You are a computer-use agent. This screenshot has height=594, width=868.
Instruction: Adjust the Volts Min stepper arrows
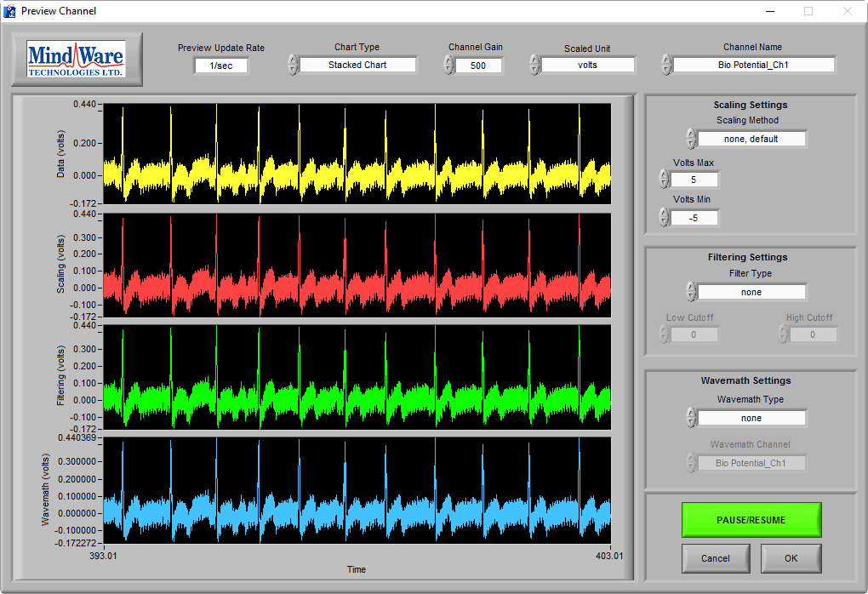pyautogui.click(x=665, y=218)
